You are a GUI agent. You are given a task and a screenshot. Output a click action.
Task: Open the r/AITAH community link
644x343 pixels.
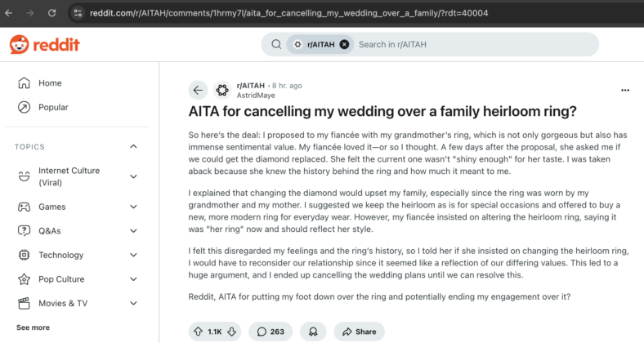pyautogui.click(x=251, y=85)
